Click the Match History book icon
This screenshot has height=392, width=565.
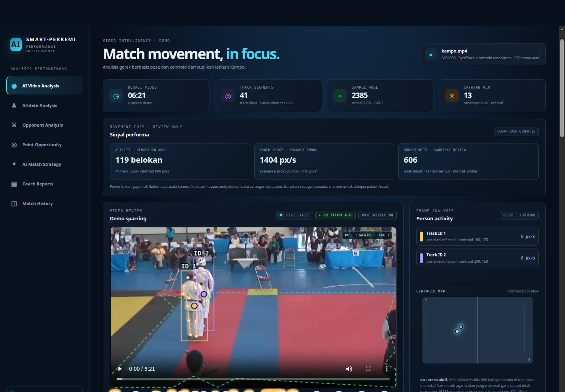(x=14, y=203)
